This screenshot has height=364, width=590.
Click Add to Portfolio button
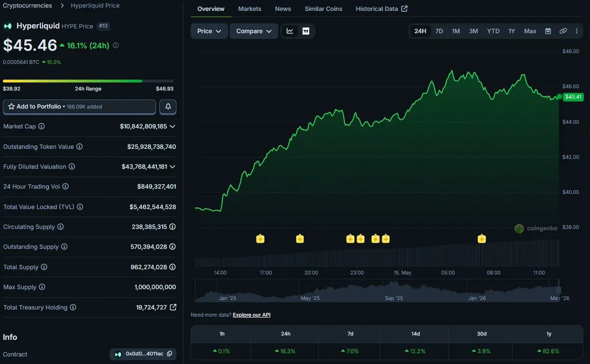pyautogui.click(x=80, y=107)
